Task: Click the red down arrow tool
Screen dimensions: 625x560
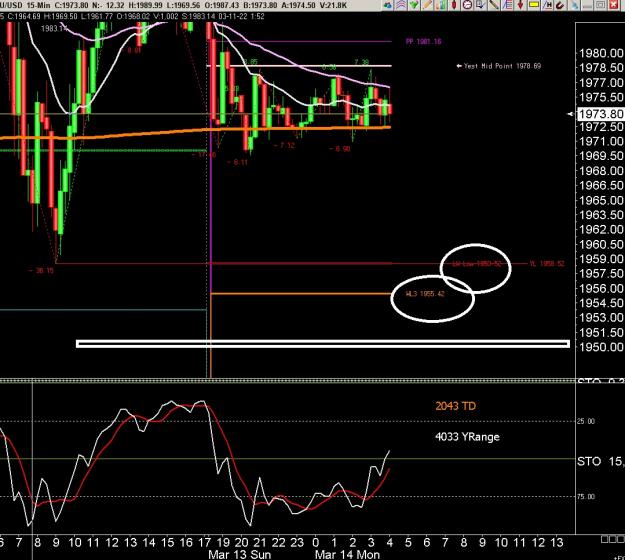Action: click(x=521, y=5)
